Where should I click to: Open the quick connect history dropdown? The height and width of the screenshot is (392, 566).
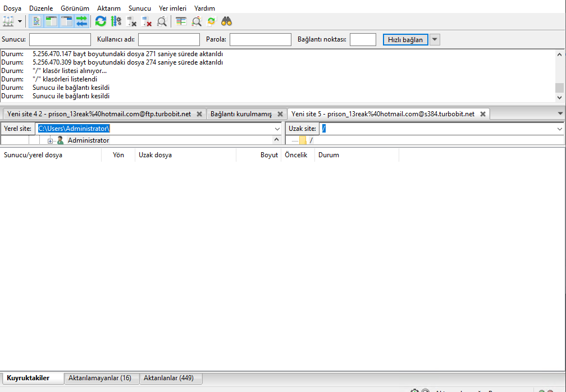click(x=435, y=40)
